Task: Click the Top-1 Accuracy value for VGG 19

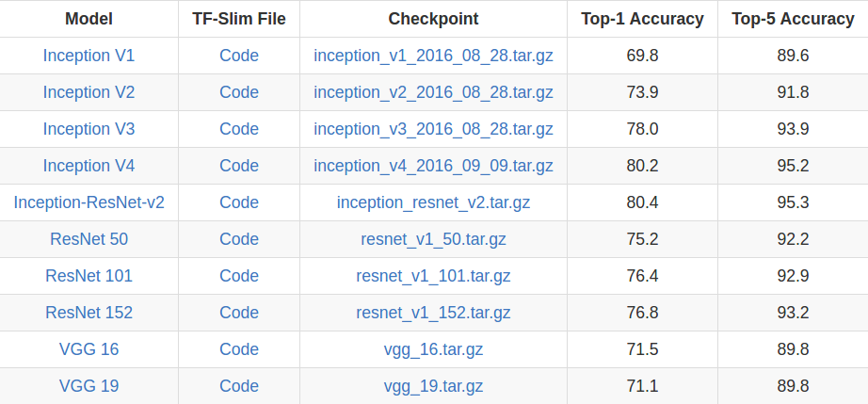Action: pyautogui.click(x=642, y=386)
